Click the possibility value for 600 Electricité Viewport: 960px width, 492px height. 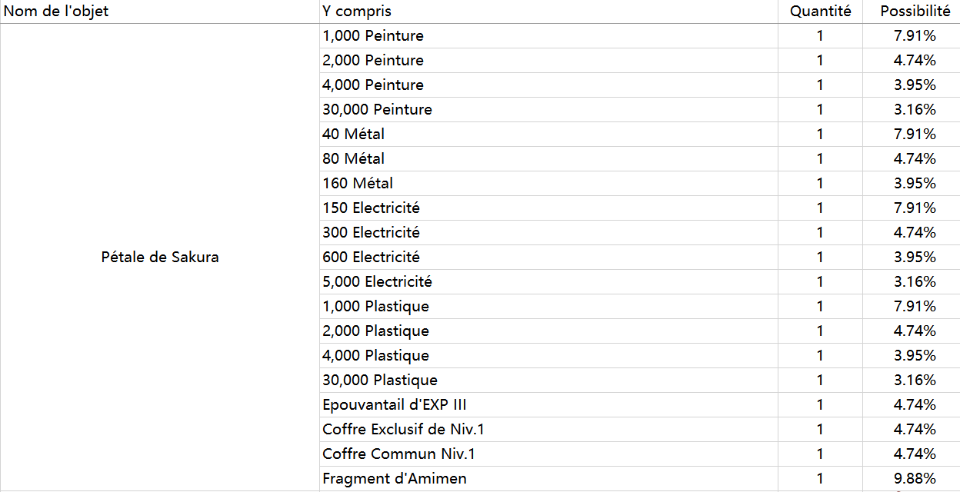click(x=915, y=257)
